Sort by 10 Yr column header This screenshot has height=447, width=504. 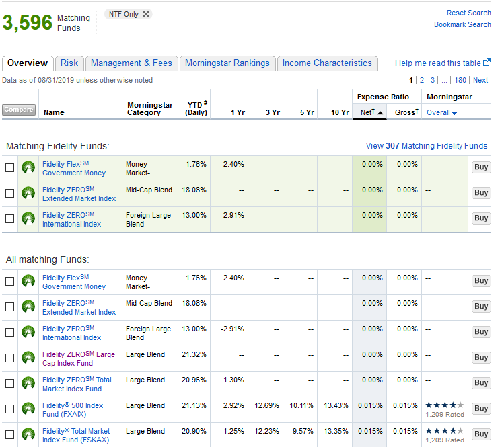coord(340,112)
